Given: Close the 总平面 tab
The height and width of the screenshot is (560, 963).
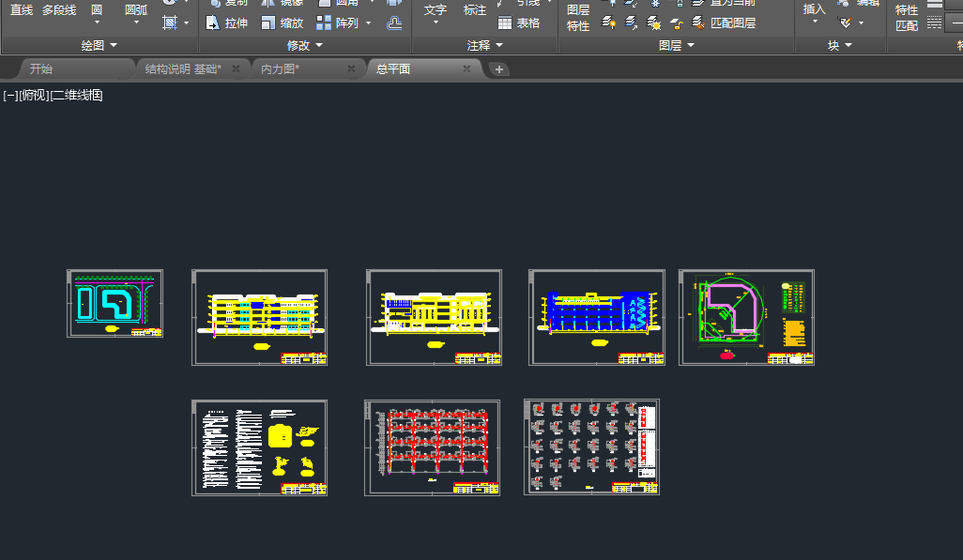Looking at the screenshot, I should tap(466, 68).
